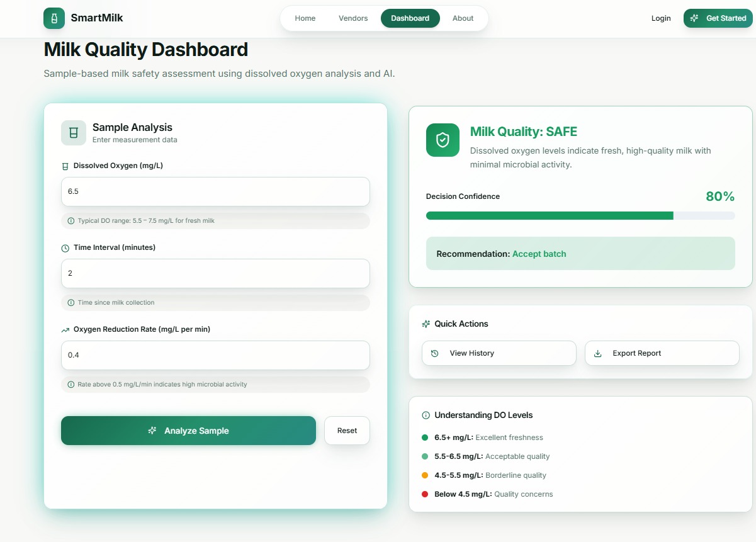Select the Dashboard nav tab
The image size is (756, 542).
pos(410,18)
